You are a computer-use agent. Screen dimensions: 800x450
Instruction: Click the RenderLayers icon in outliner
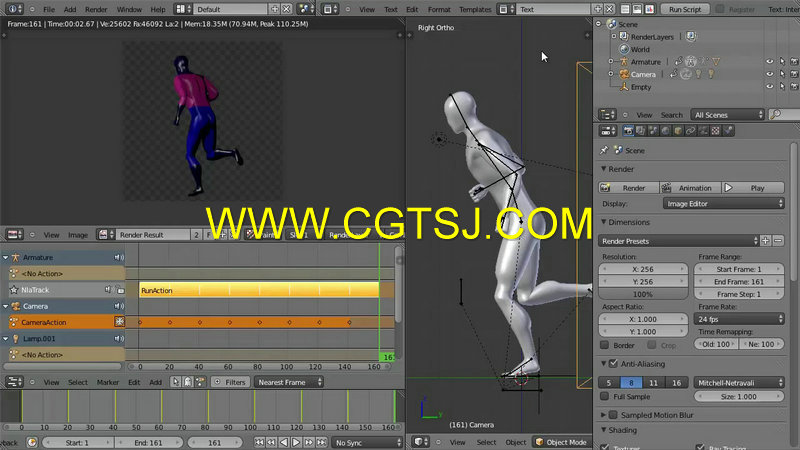(x=623, y=37)
